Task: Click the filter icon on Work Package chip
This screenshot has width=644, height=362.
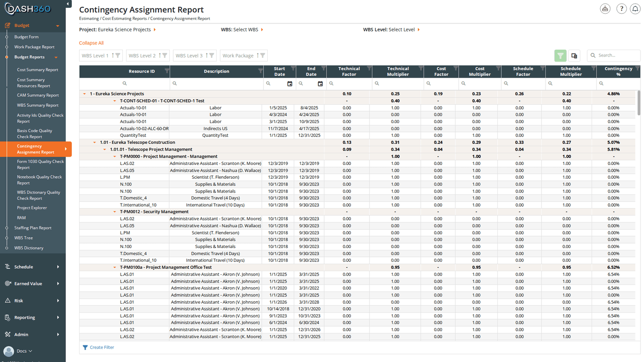Action: [x=263, y=56]
